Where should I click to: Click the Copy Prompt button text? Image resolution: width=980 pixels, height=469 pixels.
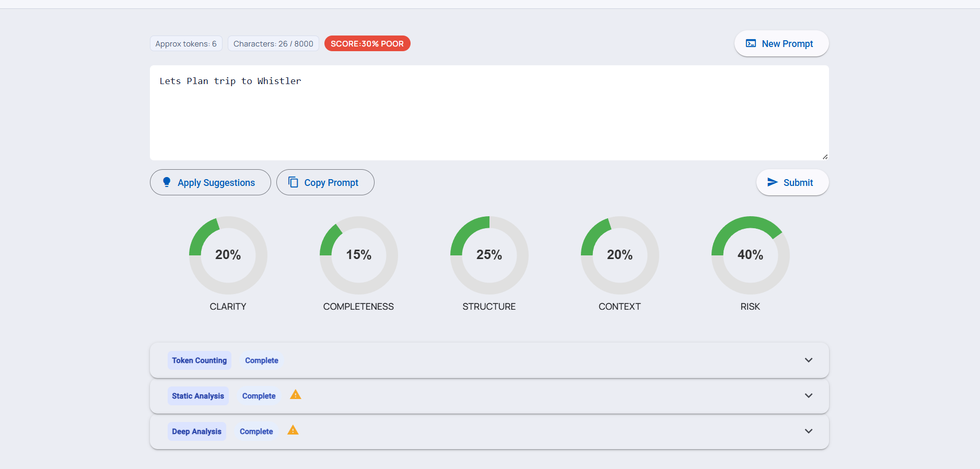click(x=331, y=183)
